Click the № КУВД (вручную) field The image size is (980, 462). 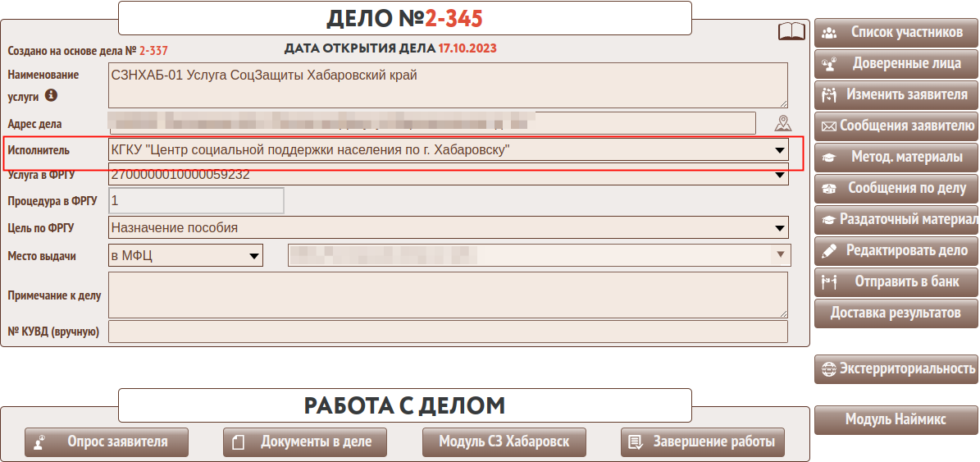(x=448, y=332)
